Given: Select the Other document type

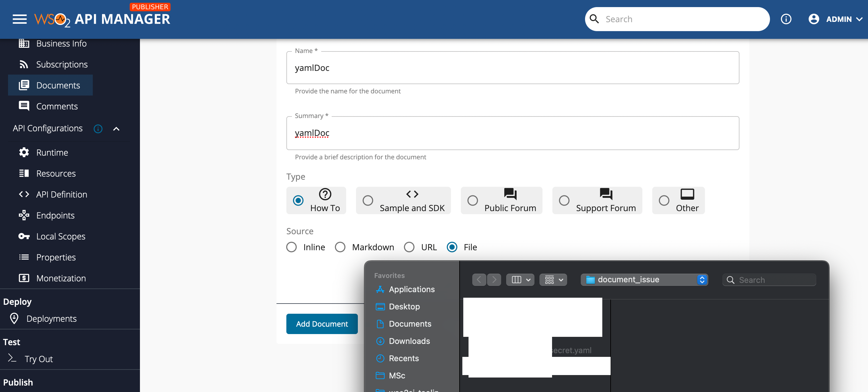Looking at the screenshot, I should click(664, 200).
